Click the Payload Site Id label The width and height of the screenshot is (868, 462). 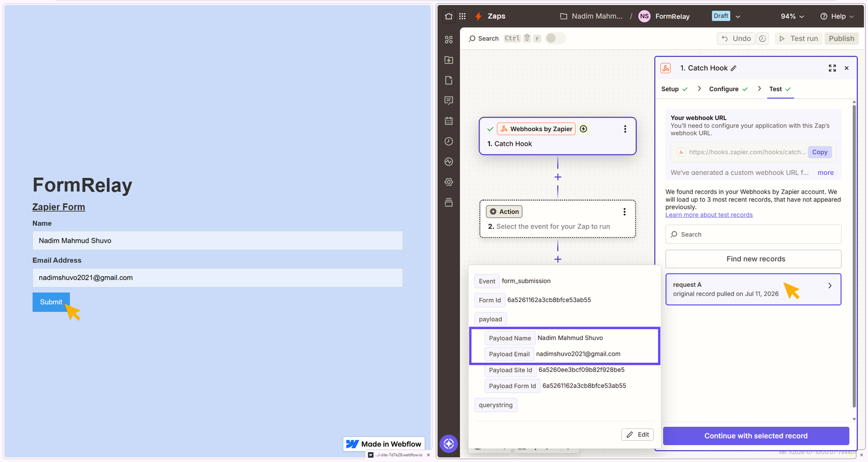510,370
